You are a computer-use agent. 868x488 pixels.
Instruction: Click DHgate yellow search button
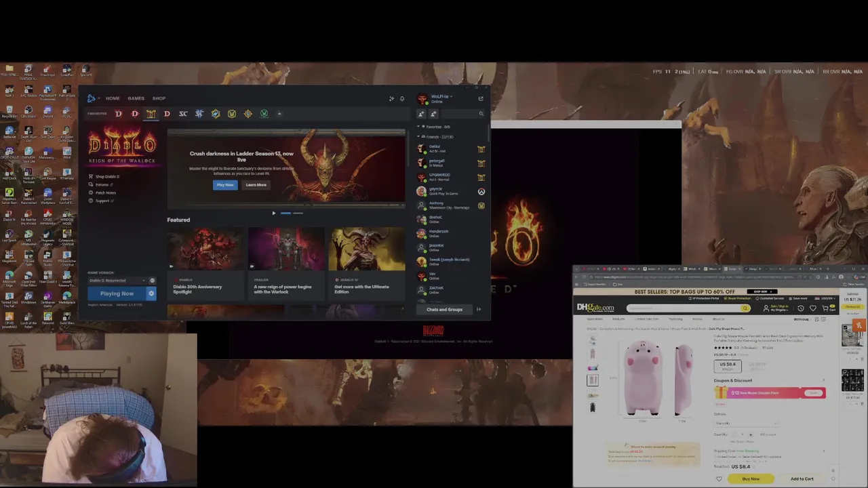(x=745, y=308)
